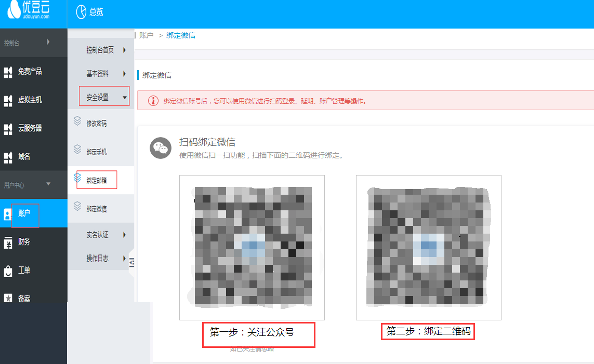Click the 免费产品 sidebar icon
Viewport: 594px width, 364px height.
pyautogui.click(x=8, y=72)
